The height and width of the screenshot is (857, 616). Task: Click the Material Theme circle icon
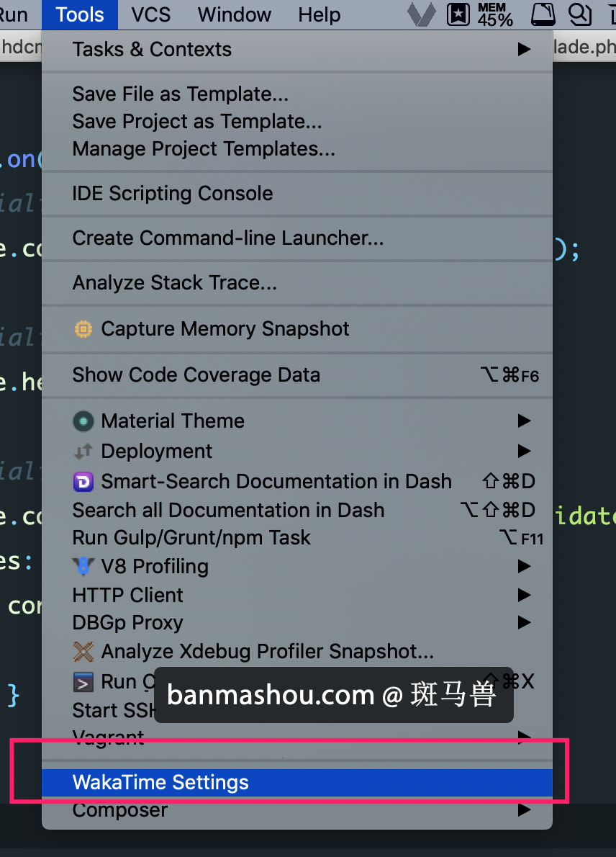coord(83,421)
